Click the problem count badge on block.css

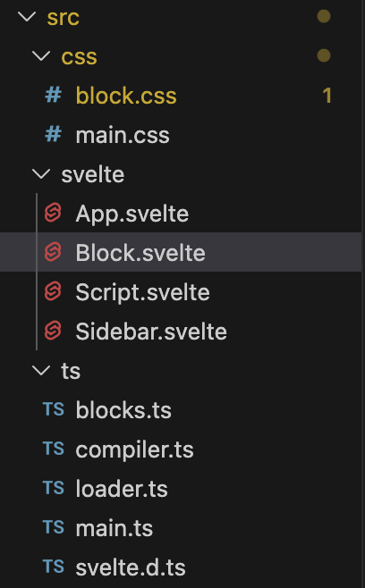coord(327,96)
